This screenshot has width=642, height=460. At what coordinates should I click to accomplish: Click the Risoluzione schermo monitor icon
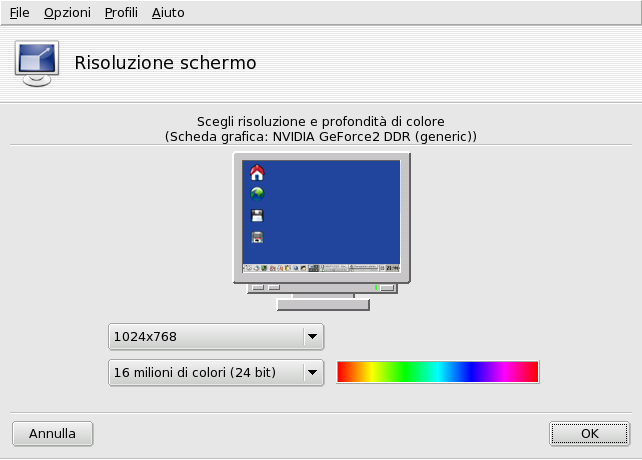pos(35,64)
